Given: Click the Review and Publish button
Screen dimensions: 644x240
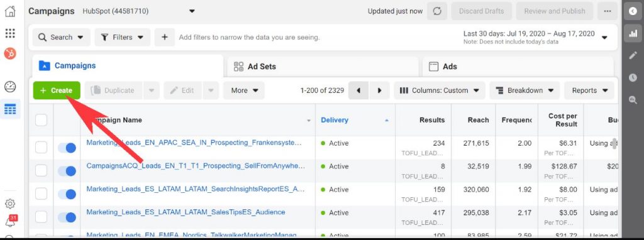Looking at the screenshot, I should (555, 11).
